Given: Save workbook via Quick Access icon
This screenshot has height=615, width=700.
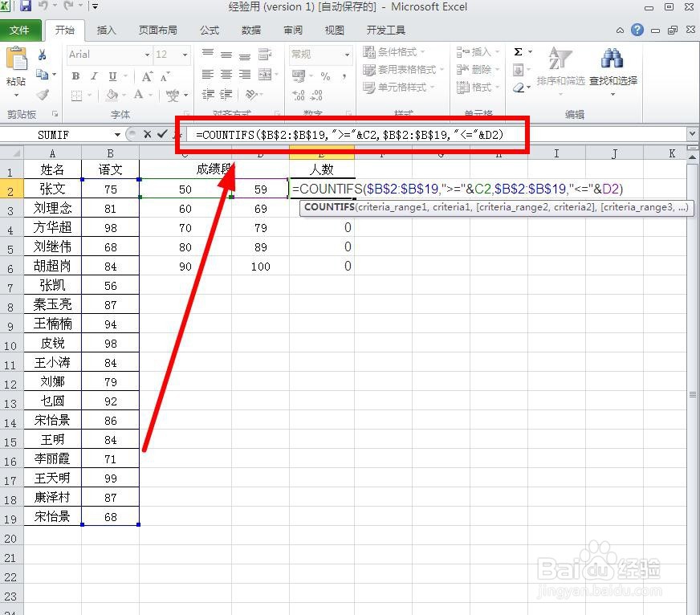Looking at the screenshot, I should [x=26, y=6].
